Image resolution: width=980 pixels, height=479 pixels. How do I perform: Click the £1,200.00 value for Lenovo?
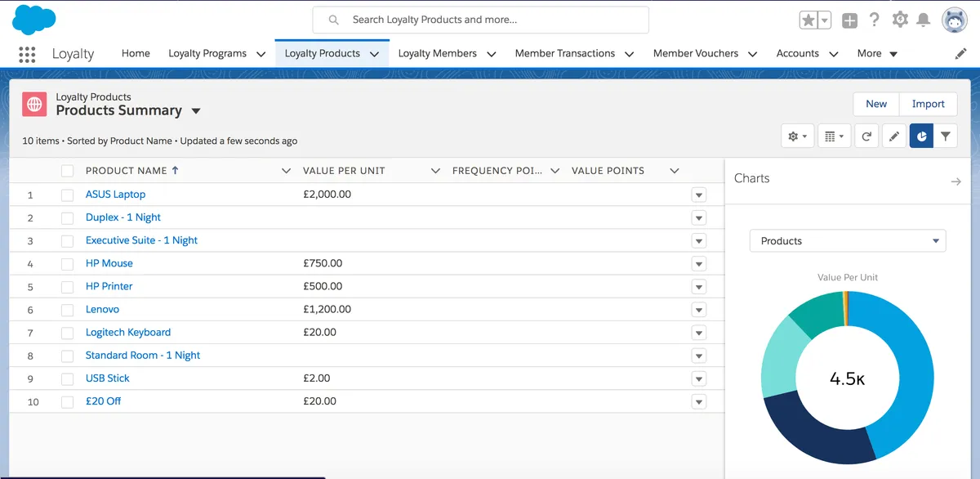click(x=327, y=310)
